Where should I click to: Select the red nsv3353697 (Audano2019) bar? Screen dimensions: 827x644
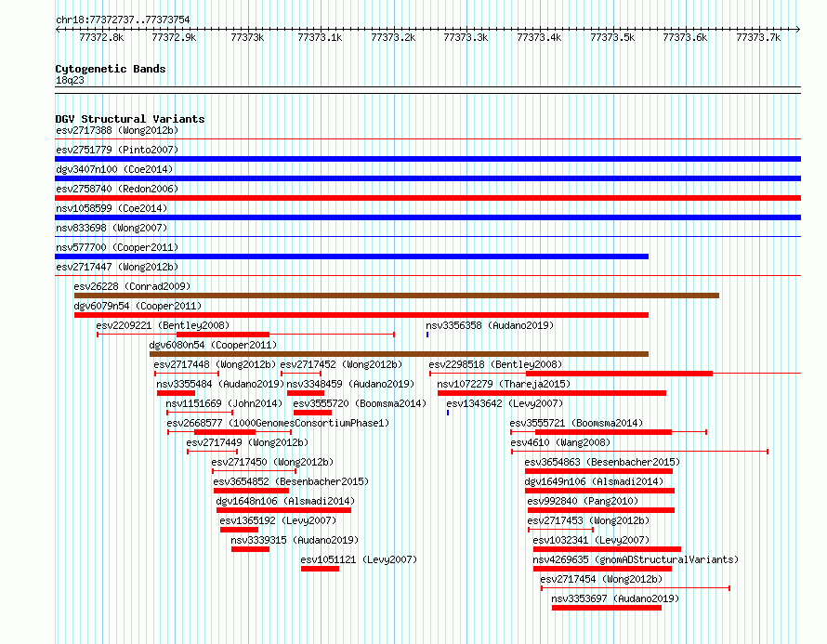coord(607,608)
